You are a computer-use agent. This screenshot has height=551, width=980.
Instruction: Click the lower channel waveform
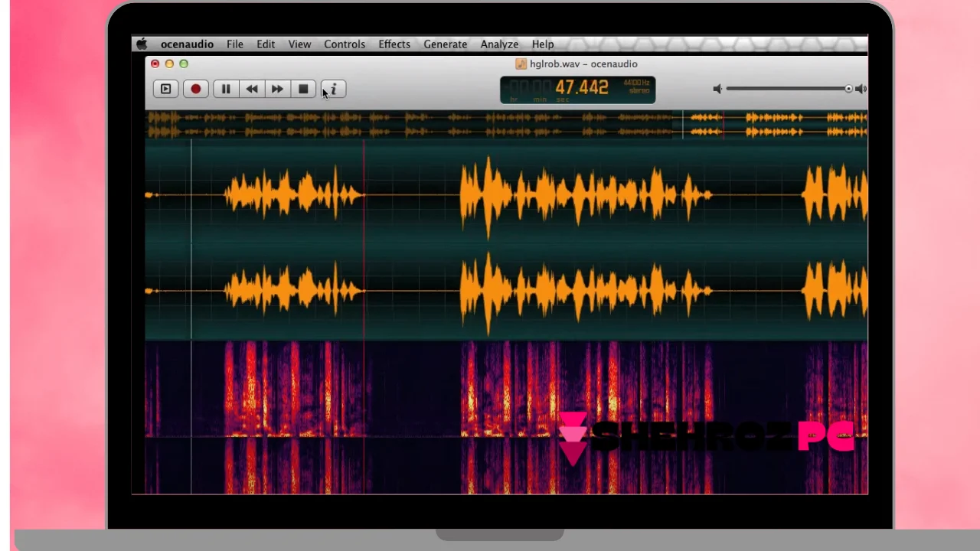point(506,292)
